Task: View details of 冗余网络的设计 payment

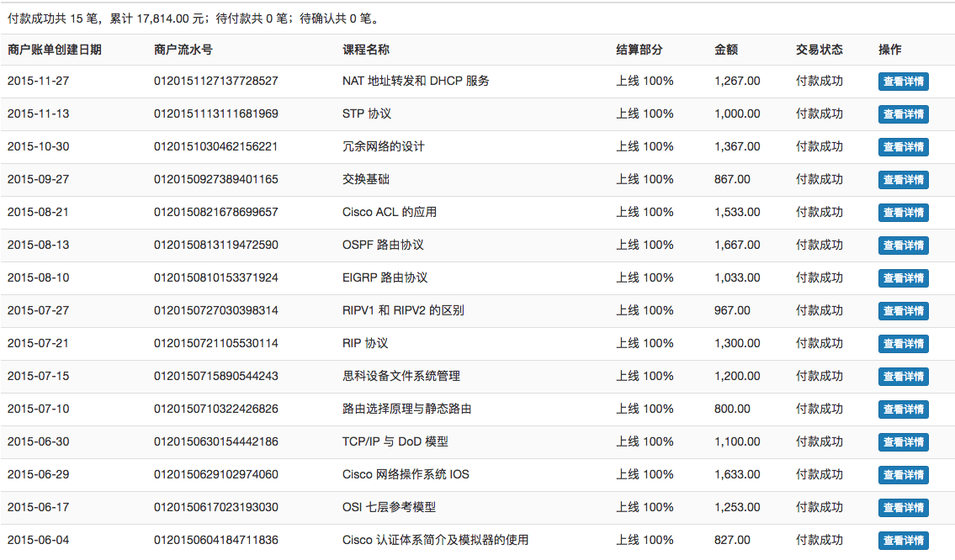Action: tap(903, 147)
